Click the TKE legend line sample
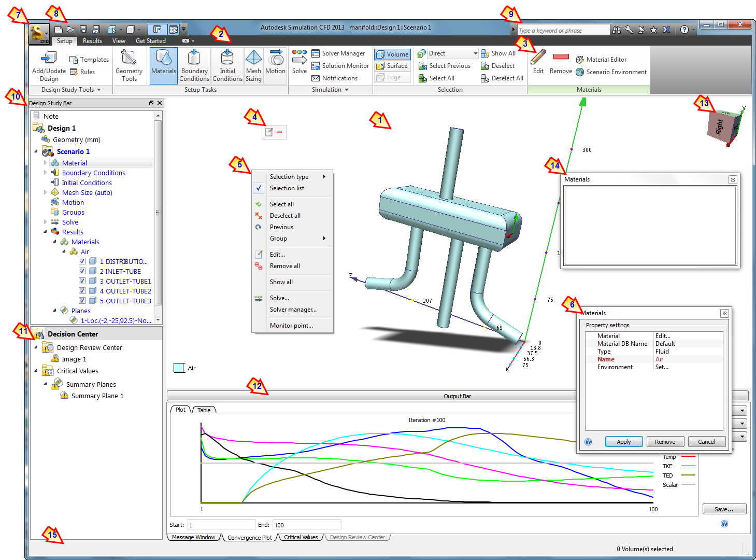This screenshot has width=756, height=560. pyautogui.click(x=688, y=466)
